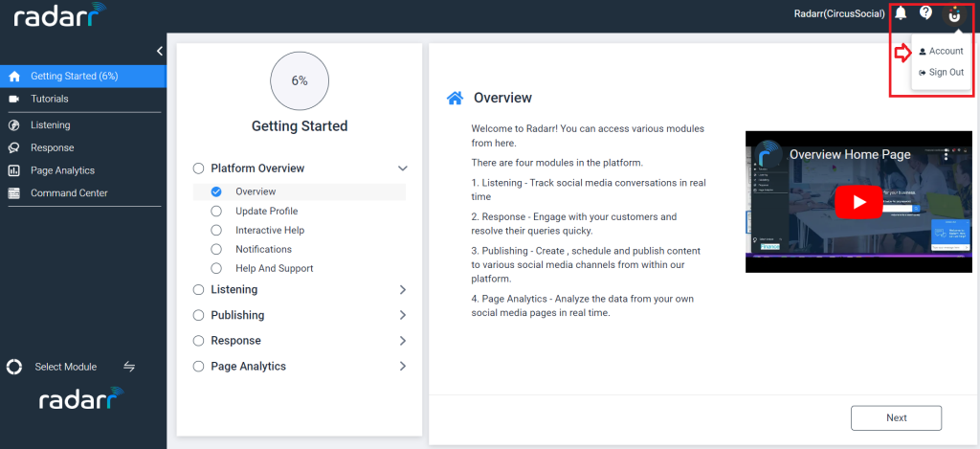Viewport: 980px width, 449px height.
Task: Click the 6% progress circle
Action: point(300,81)
